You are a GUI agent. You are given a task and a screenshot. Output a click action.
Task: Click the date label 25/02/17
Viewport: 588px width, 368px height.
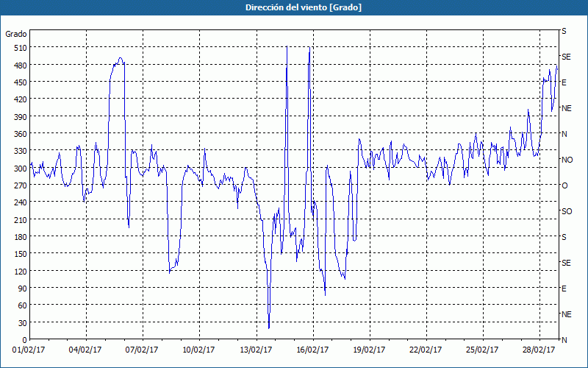[482, 350]
